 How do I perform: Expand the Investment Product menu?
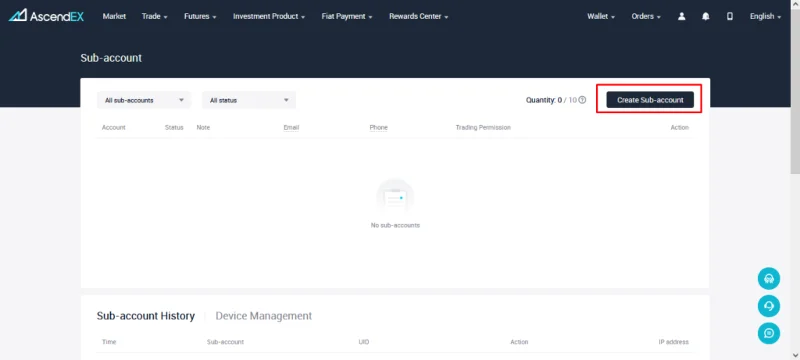pos(269,16)
